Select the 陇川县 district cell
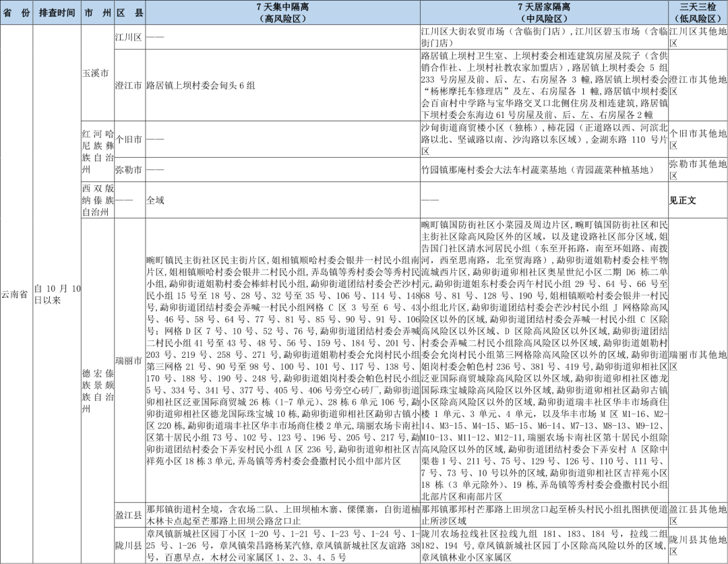728x564 pixels. point(130,545)
